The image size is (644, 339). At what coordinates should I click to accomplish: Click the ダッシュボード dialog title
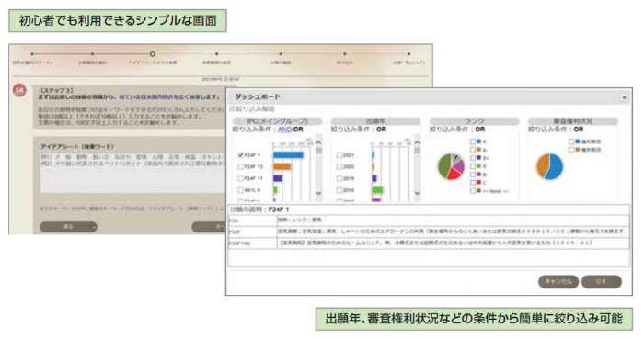257,97
